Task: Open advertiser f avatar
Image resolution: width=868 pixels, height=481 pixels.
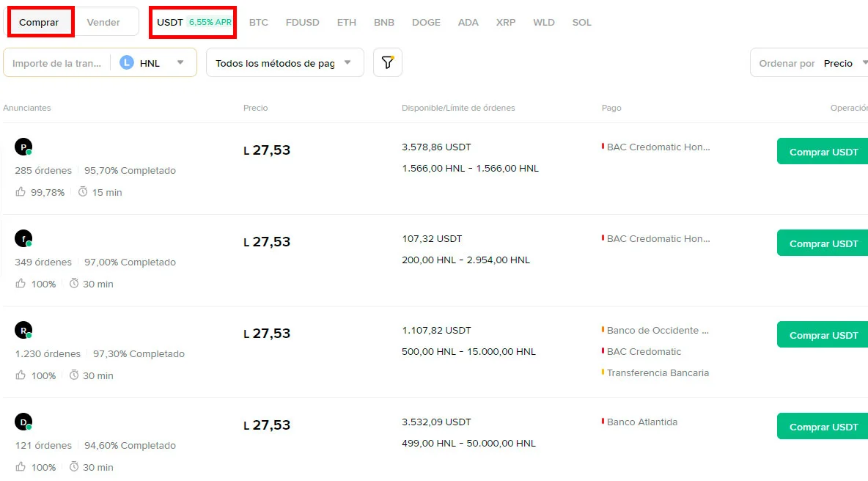Action: (x=23, y=238)
